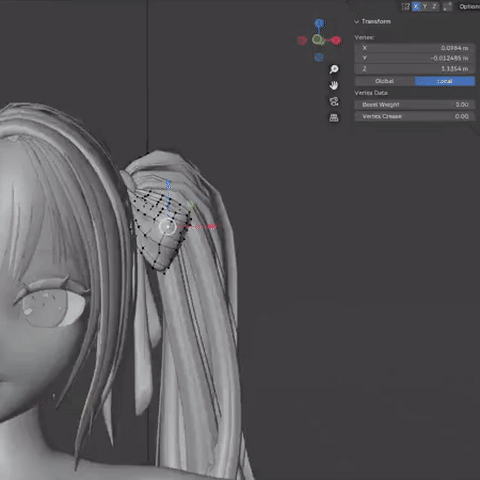
Task: Click the zoom magnifier viewport icon
Action: (334, 69)
